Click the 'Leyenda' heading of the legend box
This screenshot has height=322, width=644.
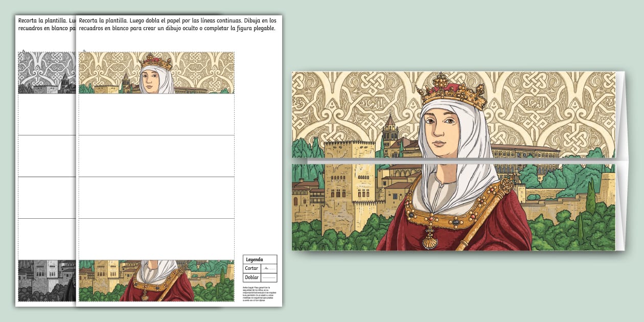[254, 259]
